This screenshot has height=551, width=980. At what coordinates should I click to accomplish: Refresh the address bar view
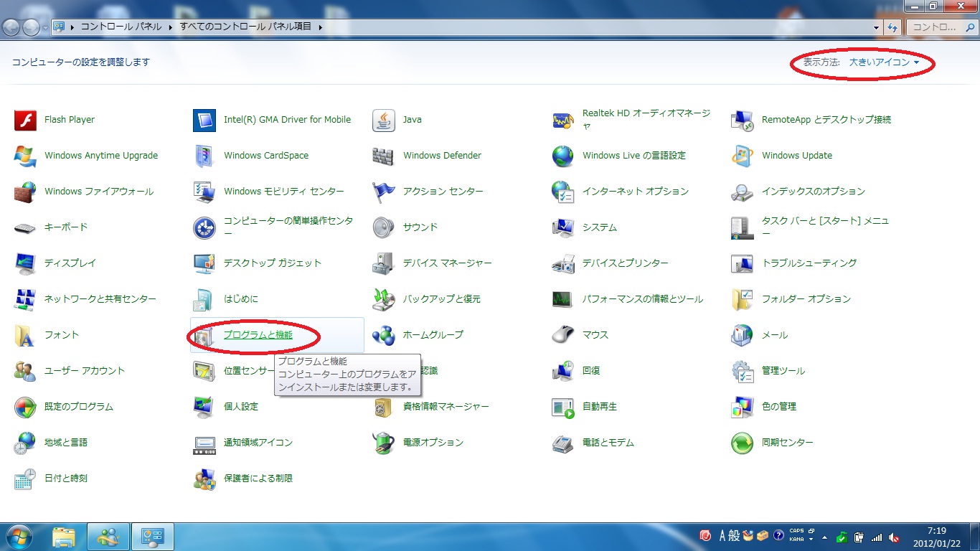893,27
